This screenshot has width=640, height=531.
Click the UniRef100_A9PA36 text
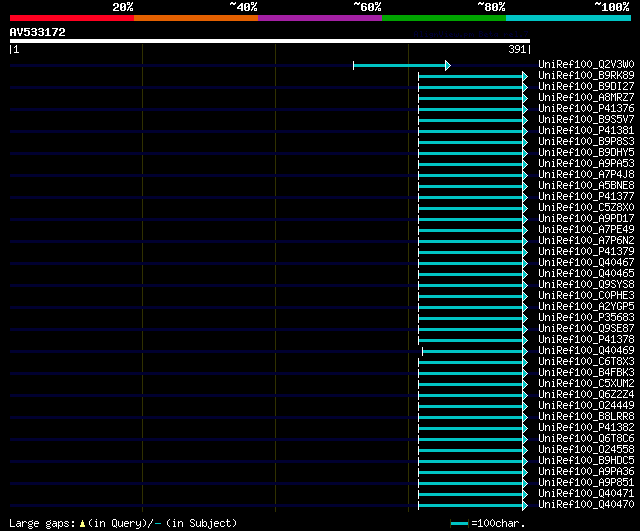(586, 472)
